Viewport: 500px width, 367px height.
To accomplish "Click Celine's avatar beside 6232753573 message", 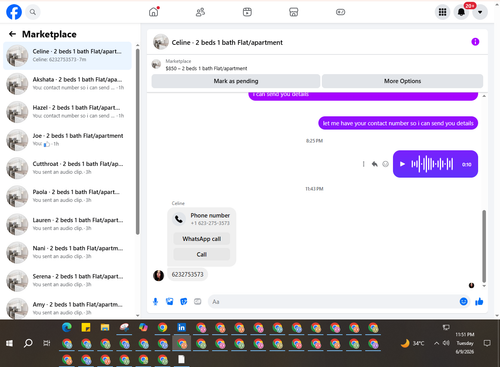I will pos(158,275).
